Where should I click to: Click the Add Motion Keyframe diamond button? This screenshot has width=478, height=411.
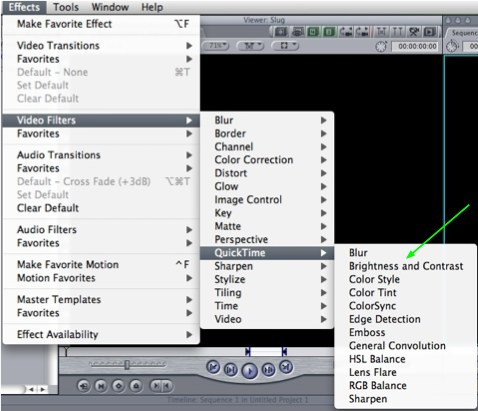[118, 386]
